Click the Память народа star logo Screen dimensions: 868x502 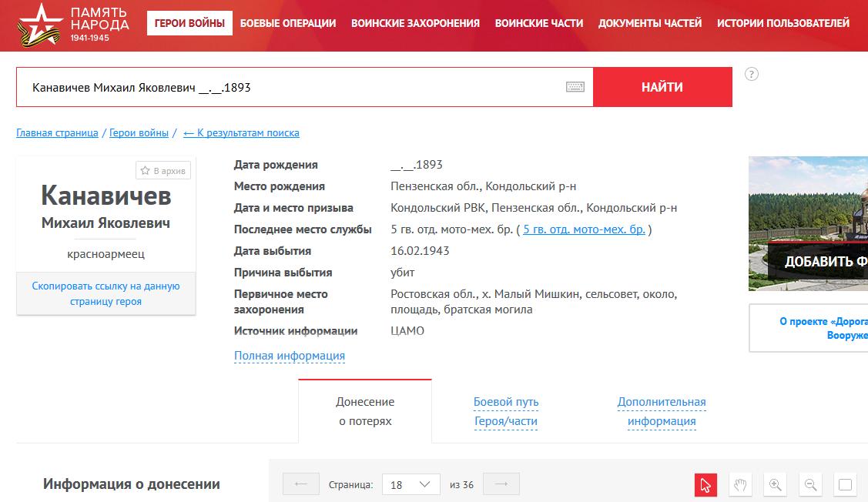40,25
